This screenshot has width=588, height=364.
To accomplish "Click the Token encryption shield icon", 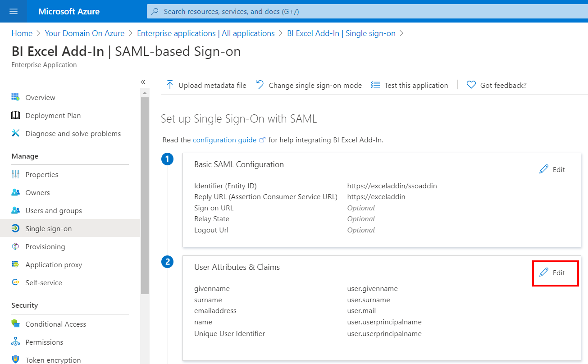I will click(16, 360).
